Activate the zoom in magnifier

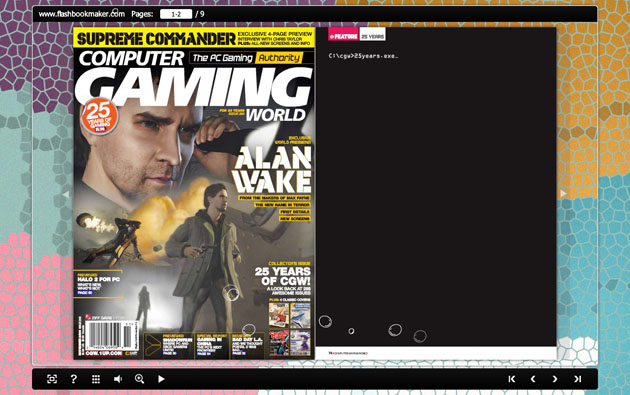coord(139,379)
